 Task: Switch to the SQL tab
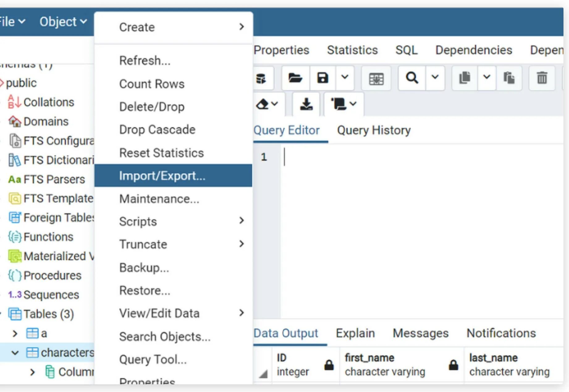click(x=407, y=50)
